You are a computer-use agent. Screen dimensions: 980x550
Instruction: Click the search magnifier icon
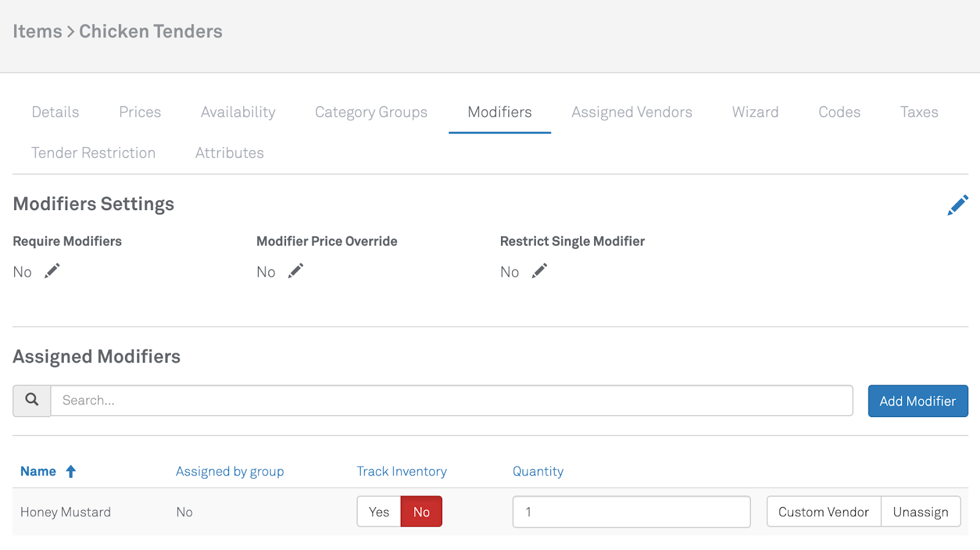pyautogui.click(x=32, y=401)
